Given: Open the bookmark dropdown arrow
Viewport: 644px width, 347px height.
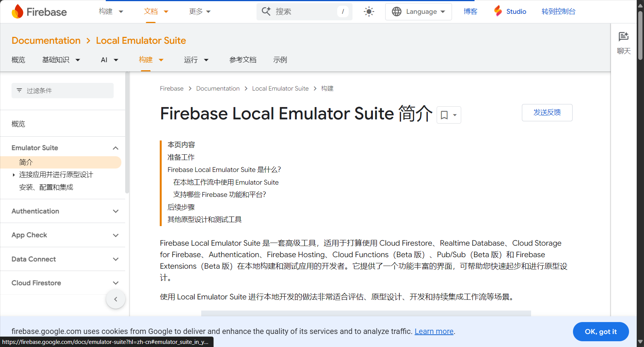Looking at the screenshot, I should pos(455,115).
